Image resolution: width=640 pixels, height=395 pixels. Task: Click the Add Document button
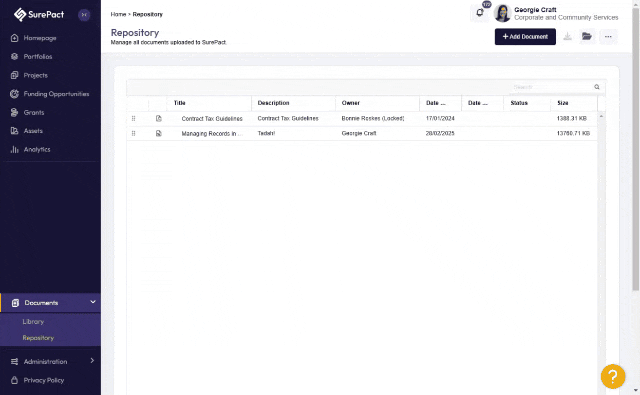point(525,37)
